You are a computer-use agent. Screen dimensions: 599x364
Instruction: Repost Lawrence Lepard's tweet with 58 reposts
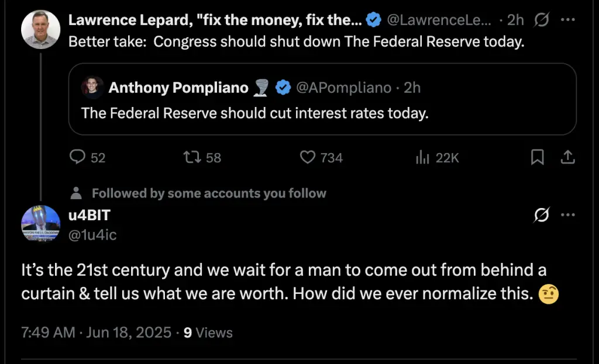pos(192,157)
